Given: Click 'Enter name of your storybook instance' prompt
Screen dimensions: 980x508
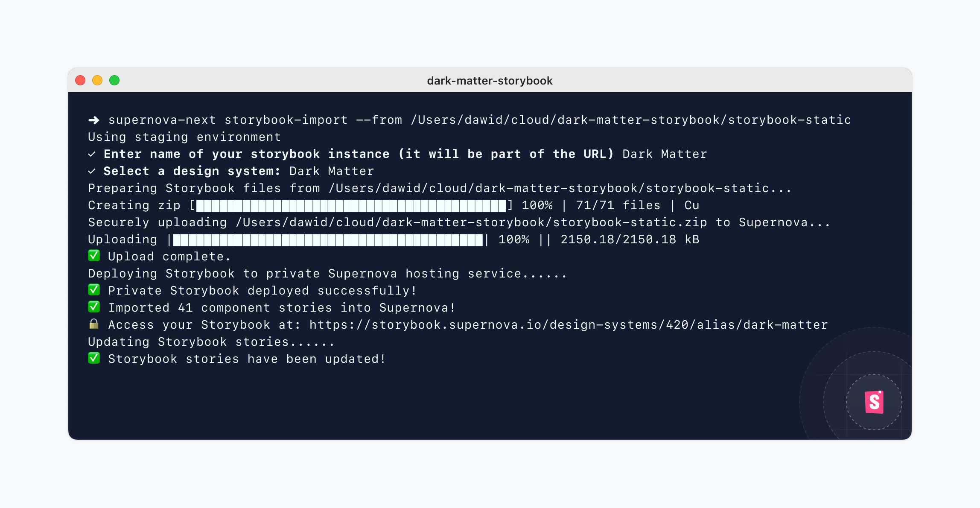Looking at the screenshot, I should tap(359, 154).
